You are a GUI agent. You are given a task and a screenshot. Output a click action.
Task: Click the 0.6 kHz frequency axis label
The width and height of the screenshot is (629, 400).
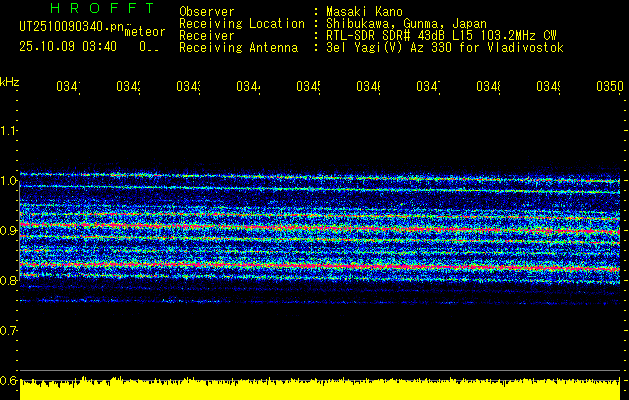point(9,380)
